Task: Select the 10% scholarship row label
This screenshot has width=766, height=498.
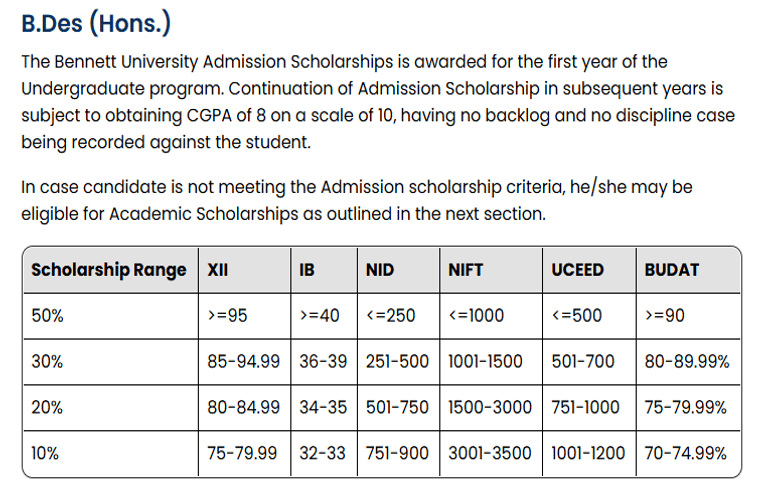Action: (45, 453)
